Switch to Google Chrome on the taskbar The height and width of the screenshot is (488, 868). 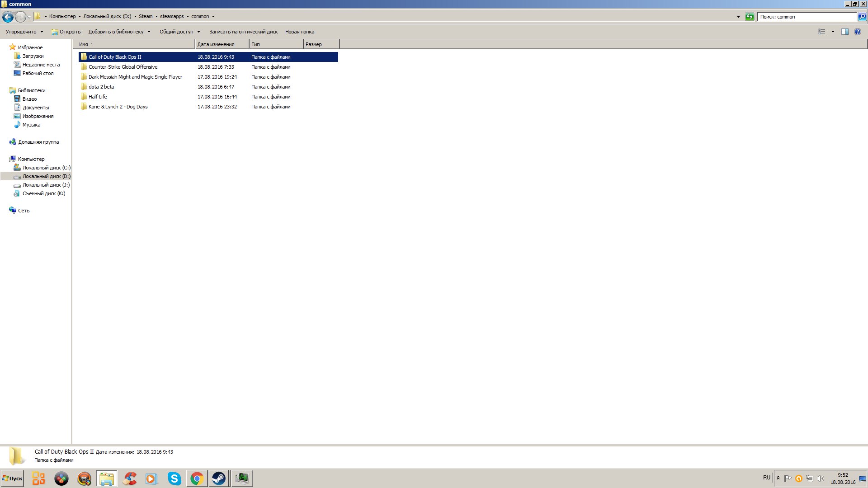click(197, 479)
